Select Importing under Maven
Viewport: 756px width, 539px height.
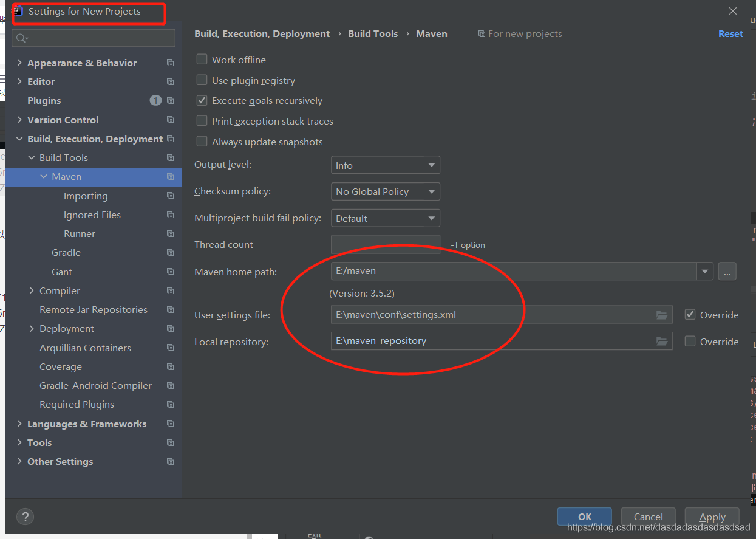pos(86,196)
